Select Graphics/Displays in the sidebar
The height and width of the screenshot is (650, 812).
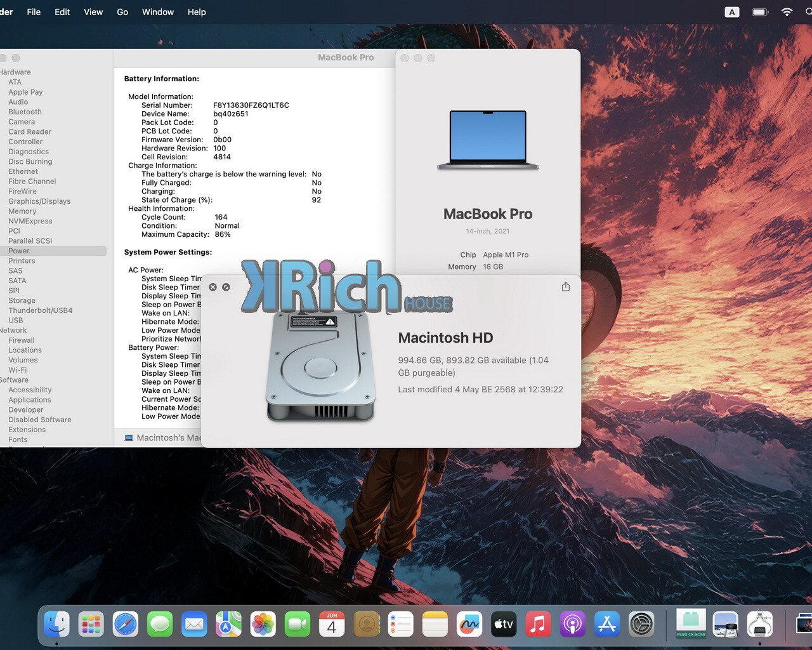point(39,201)
